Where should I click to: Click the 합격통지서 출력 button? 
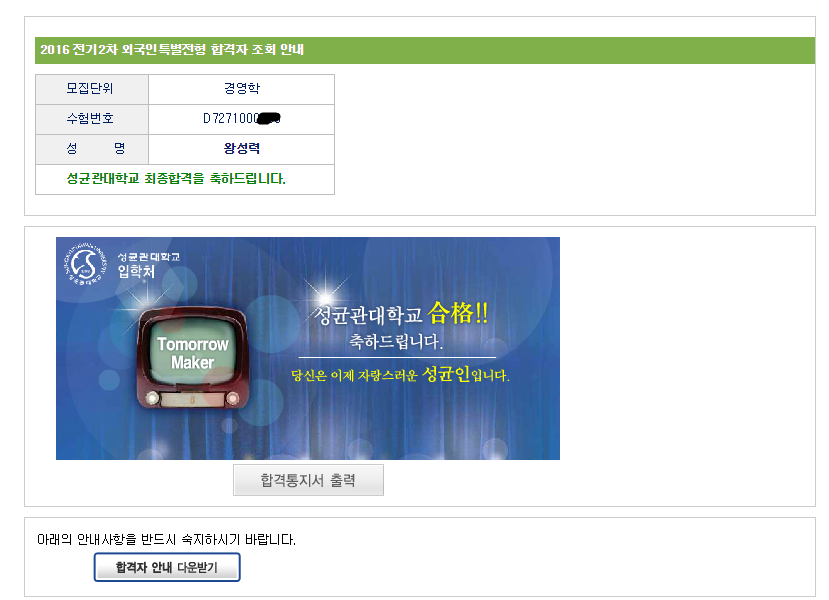click(308, 480)
